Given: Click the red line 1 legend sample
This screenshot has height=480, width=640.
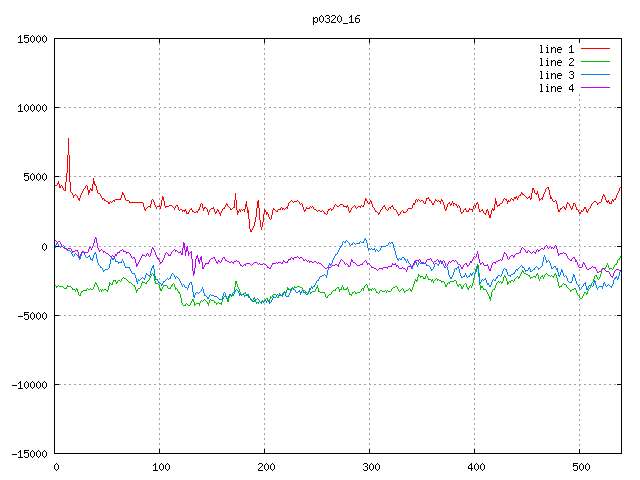Looking at the screenshot, I should [x=596, y=49].
